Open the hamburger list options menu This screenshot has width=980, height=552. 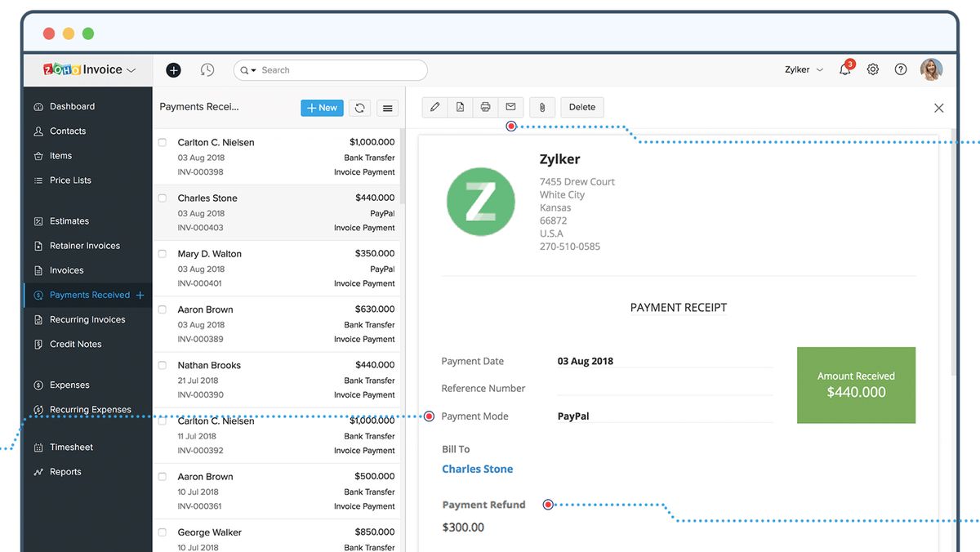tap(387, 108)
